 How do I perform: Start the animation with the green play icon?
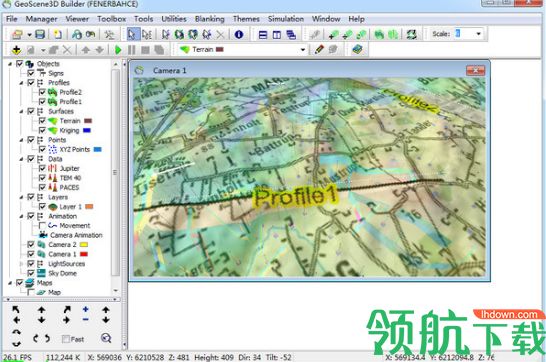coord(118,50)
